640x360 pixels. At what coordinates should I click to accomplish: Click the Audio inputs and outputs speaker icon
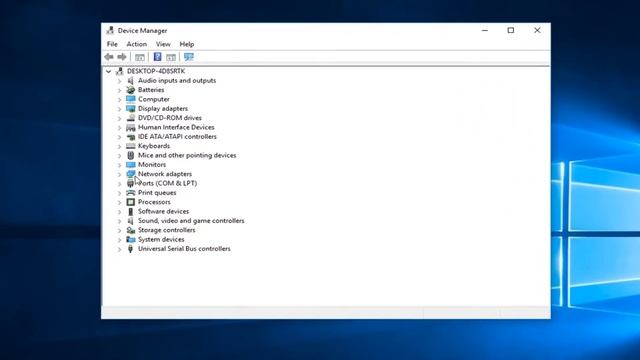131,80
